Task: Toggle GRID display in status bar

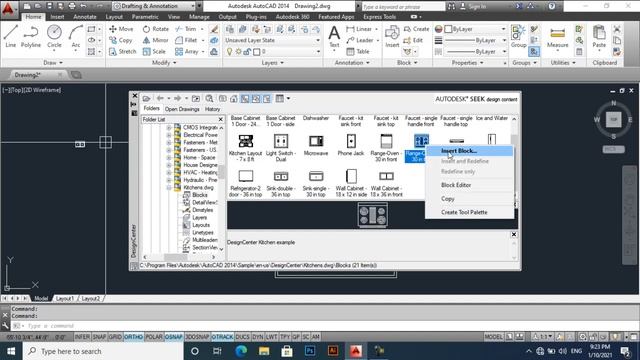Action: pos(115,337)
